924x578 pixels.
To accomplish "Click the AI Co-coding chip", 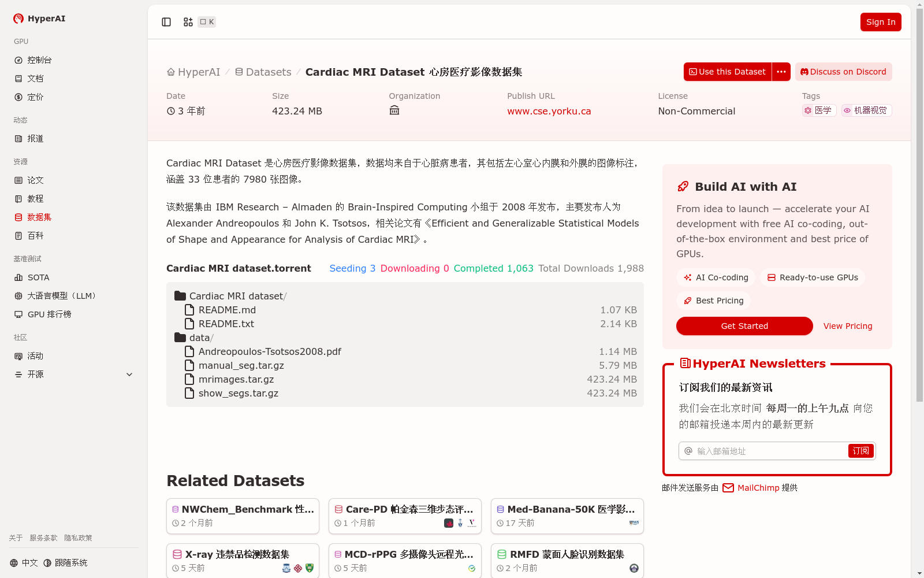I will click(x=716, y=277).
